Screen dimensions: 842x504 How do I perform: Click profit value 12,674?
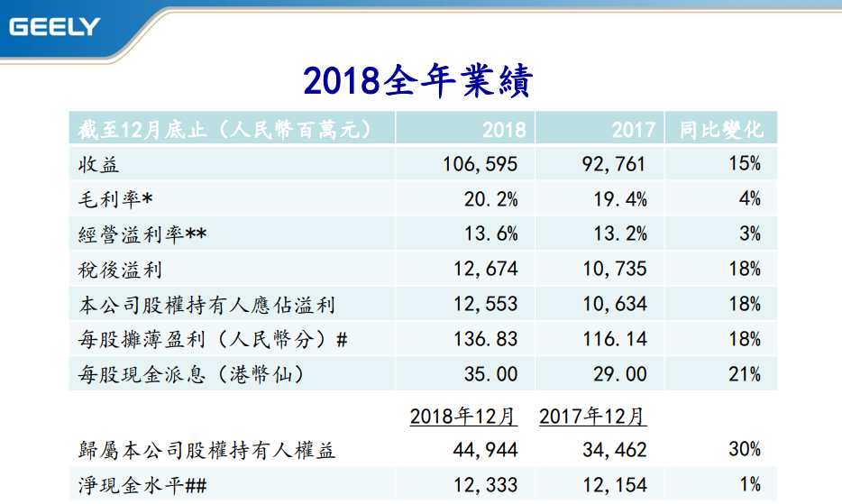click(x=485, y=270)
